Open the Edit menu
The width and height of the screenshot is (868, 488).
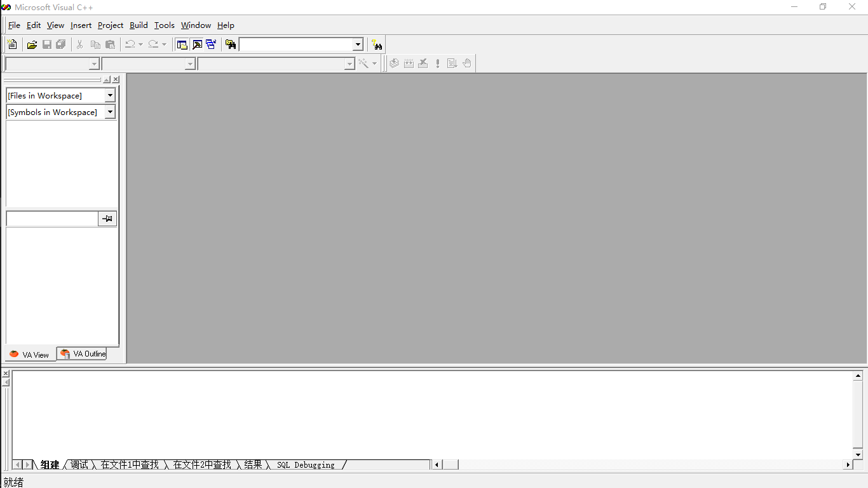[x=34, y=25]
